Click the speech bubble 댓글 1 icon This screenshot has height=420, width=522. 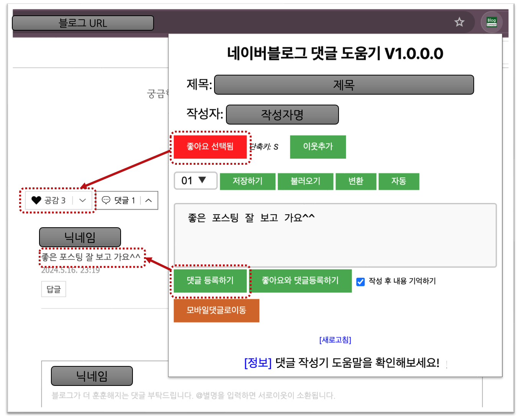pyautogui.click(x=106, y=200)
